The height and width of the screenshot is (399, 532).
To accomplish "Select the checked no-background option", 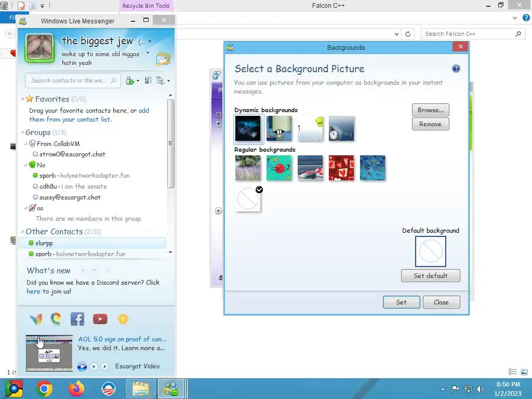I will 248,199.
